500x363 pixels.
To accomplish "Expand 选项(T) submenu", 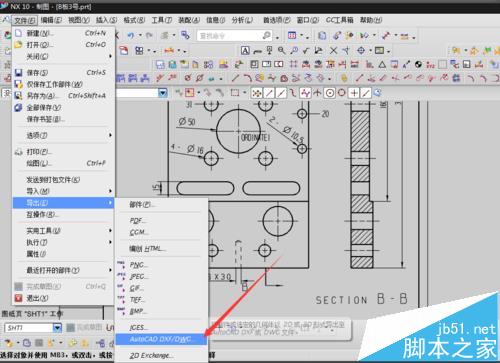I will [x=63, y=135].
